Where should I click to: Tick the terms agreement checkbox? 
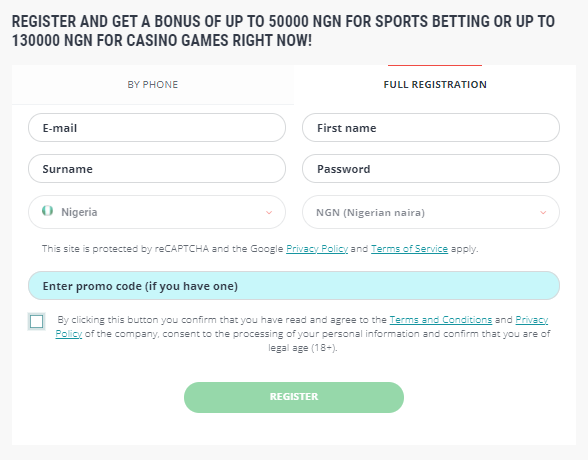(36, 321)
